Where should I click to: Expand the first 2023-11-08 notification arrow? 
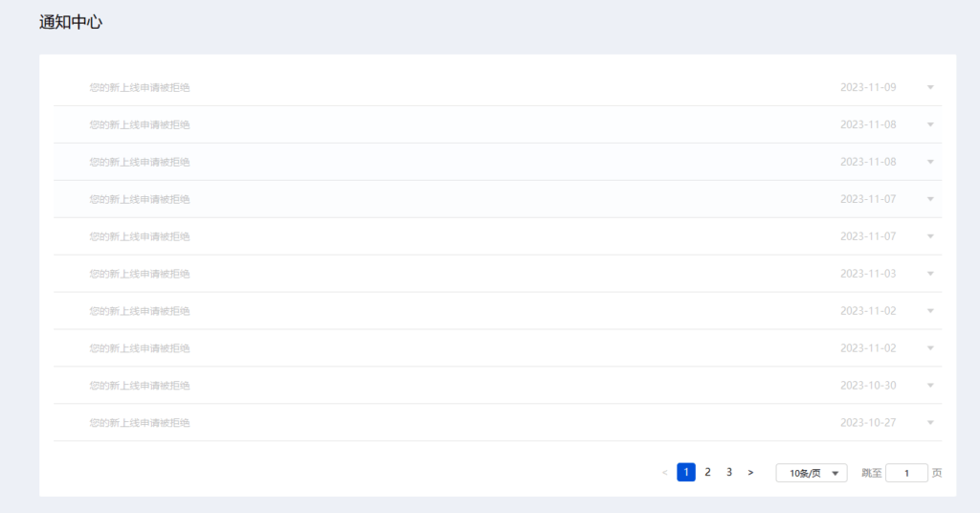[x=930, y=124]
